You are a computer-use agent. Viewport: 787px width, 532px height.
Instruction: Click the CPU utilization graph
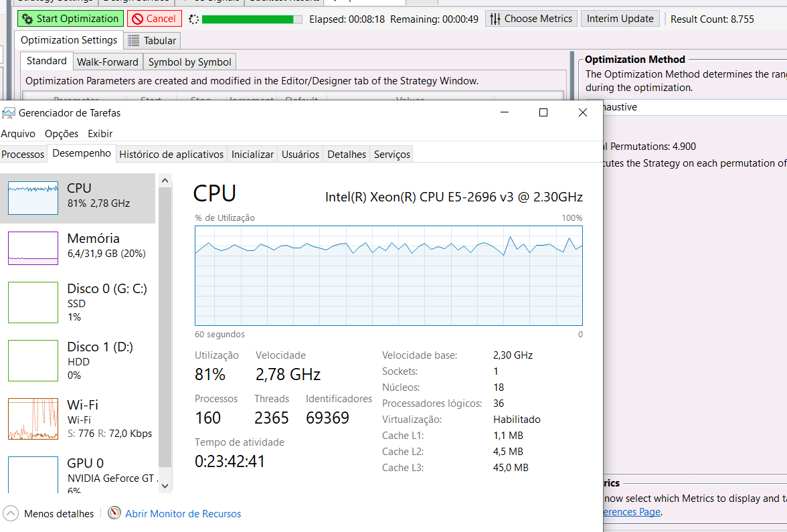(388, 276)
